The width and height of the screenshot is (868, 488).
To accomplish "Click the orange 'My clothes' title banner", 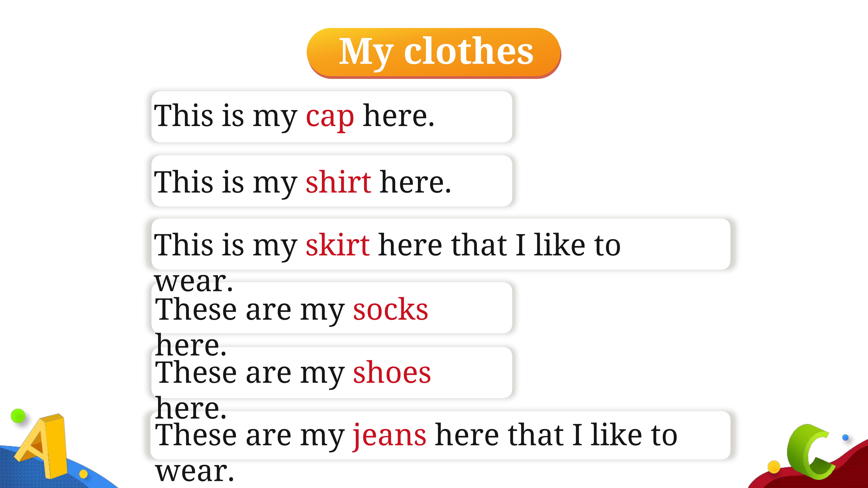I will pos(434,53).
